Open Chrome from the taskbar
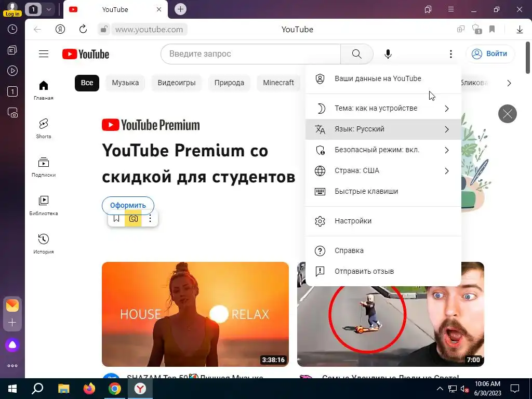 coord(115,389)
